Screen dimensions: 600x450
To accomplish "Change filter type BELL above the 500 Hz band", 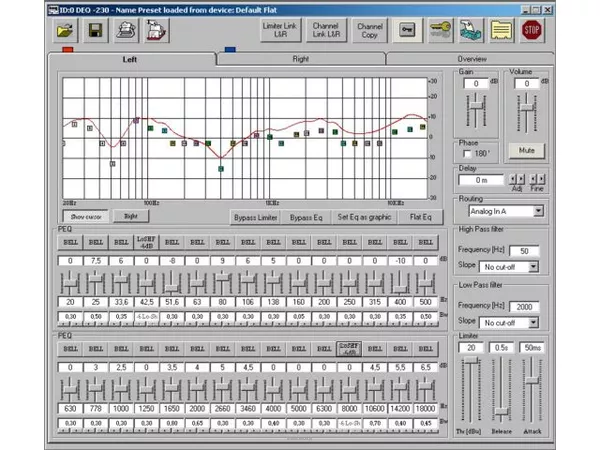I will 426,242.
